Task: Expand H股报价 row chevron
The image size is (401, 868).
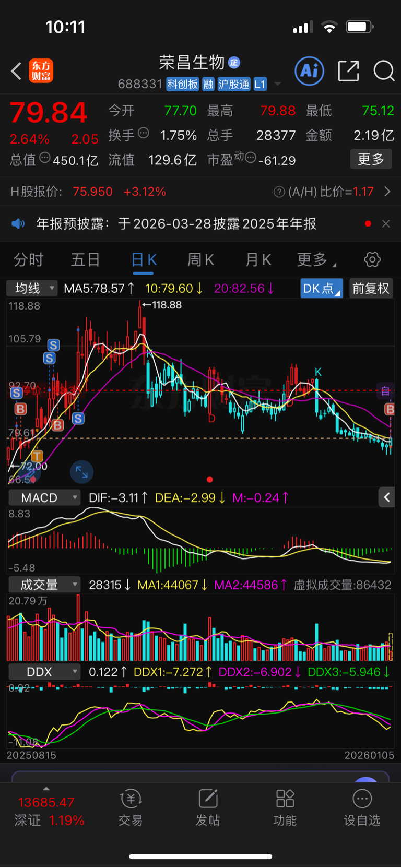Action: 387,192
